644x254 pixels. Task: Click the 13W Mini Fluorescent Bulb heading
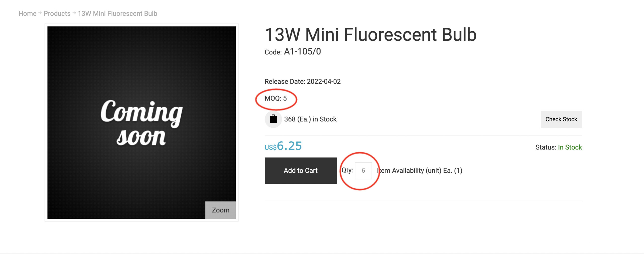[x=371, y=35]
